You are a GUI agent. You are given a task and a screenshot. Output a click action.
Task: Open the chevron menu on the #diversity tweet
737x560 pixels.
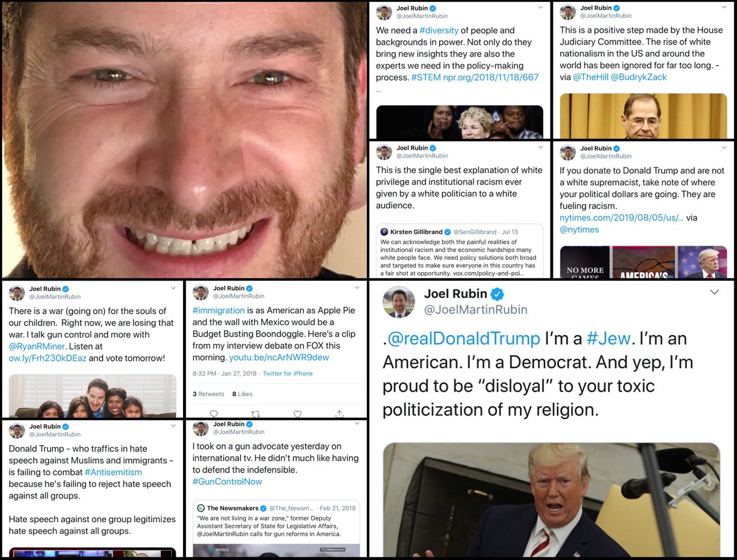coord(540,7)
